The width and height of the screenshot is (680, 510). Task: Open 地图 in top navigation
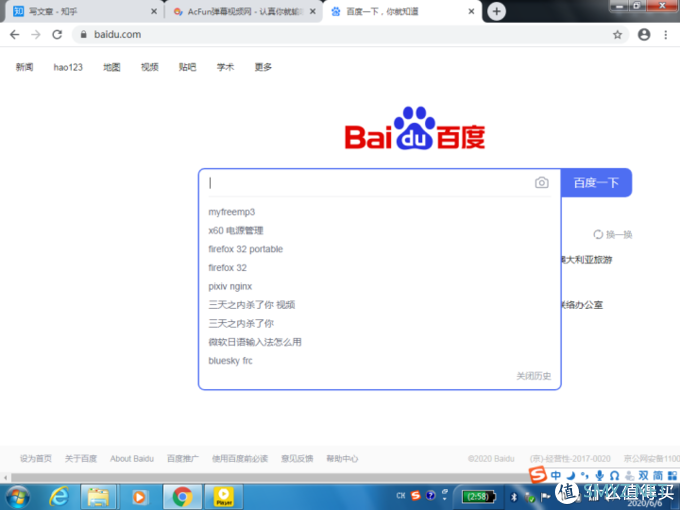click(x=111, y=67)
